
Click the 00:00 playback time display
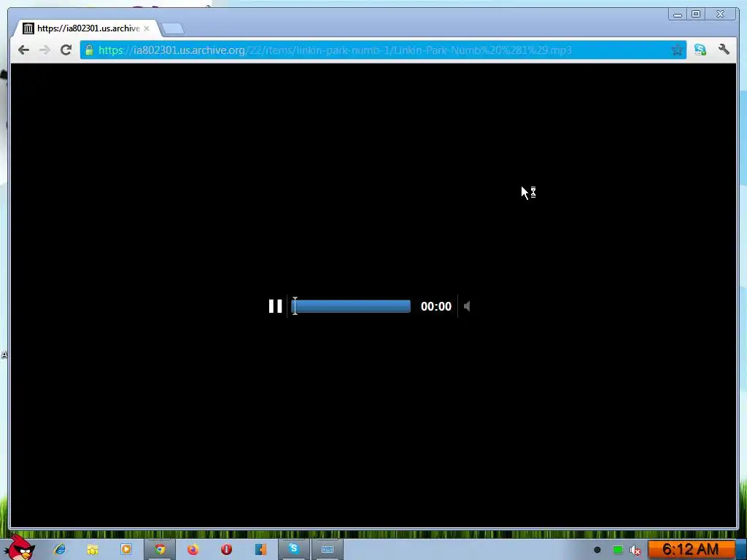click(x=436, y=306)
